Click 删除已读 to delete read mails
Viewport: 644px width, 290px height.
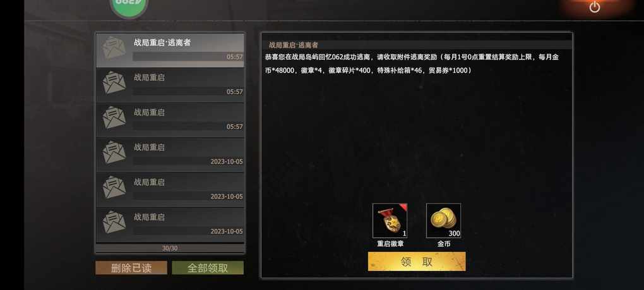(131, 268)
